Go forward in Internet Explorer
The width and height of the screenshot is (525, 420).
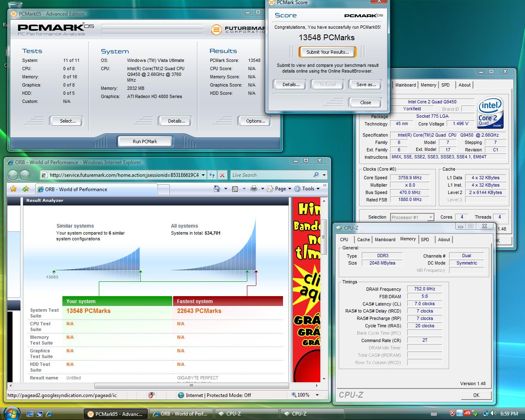coord(25,175)
